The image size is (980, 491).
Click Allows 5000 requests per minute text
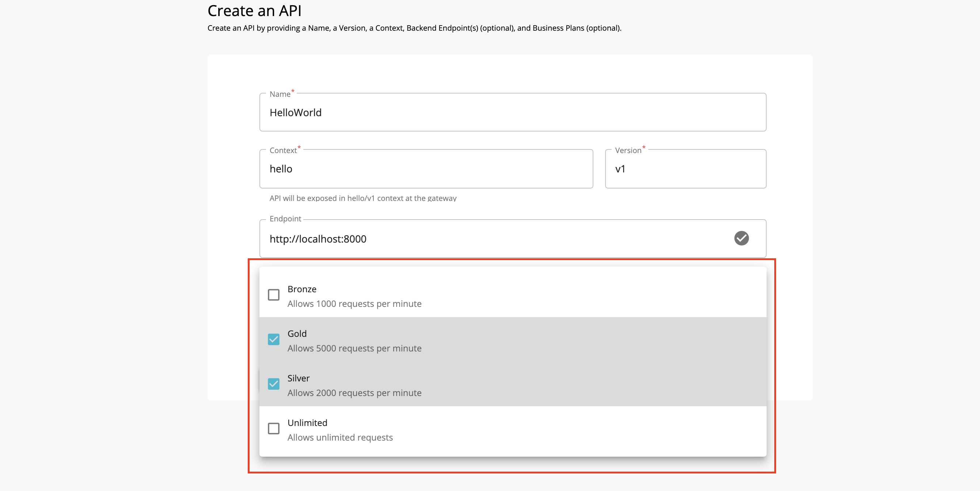[354, 348]
